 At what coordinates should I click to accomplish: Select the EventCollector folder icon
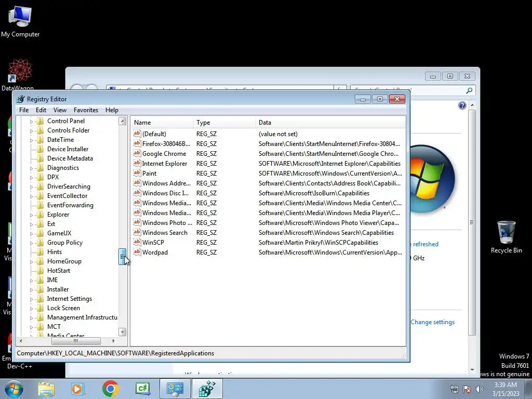tap(41, 196)
